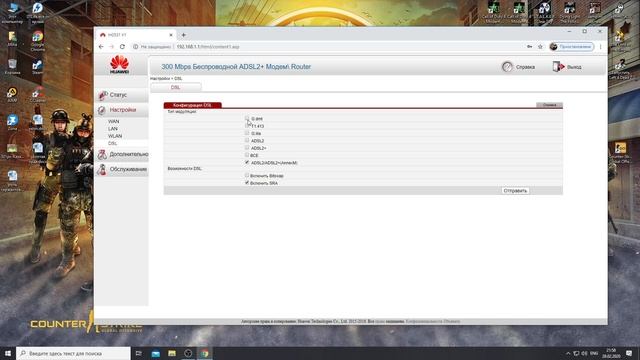Click the Настройки sidebar section icon
This screenshot has width=640, height=360.
[102, 110]
